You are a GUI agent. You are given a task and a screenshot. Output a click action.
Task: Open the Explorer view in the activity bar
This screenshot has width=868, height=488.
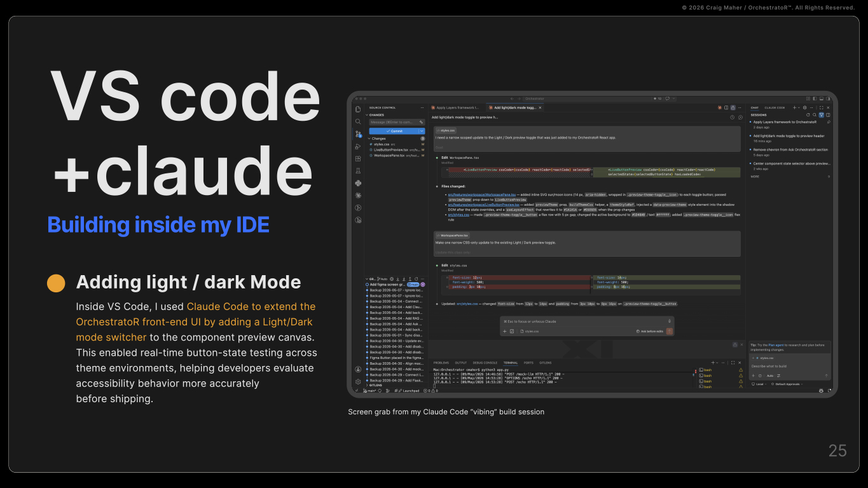[358, 109]
